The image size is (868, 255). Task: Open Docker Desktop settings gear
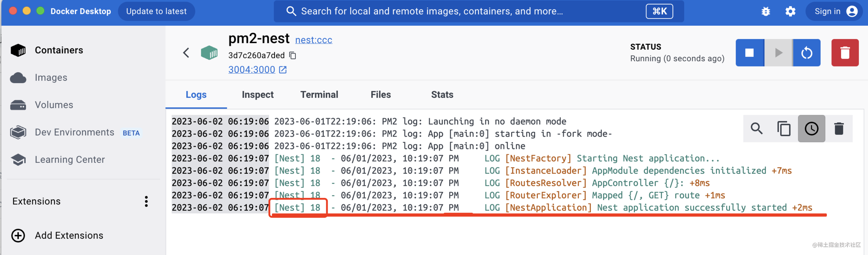point(790,11)
